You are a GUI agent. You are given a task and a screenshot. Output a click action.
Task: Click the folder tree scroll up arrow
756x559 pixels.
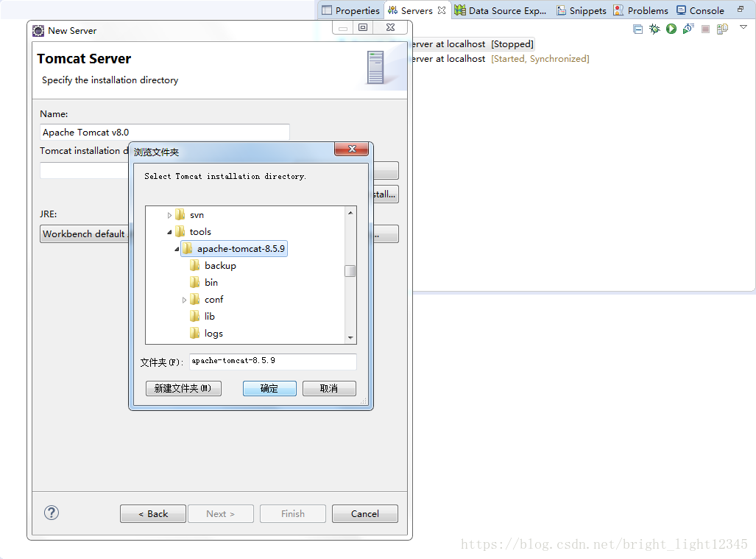click(350, 213)
